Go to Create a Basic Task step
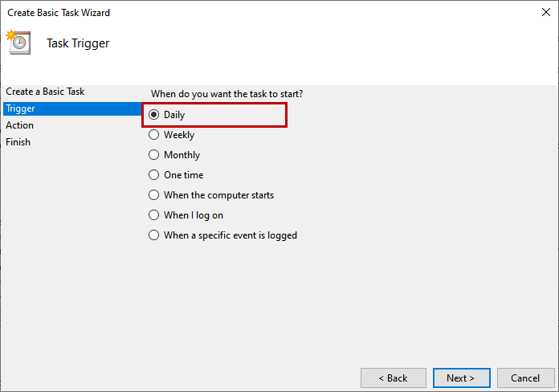The image size is (559, 392). 45,92
